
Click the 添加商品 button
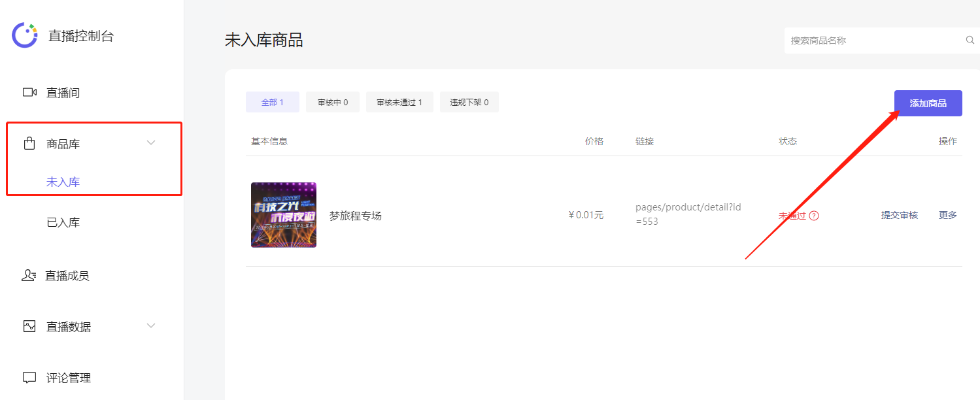tap(928, 103)
